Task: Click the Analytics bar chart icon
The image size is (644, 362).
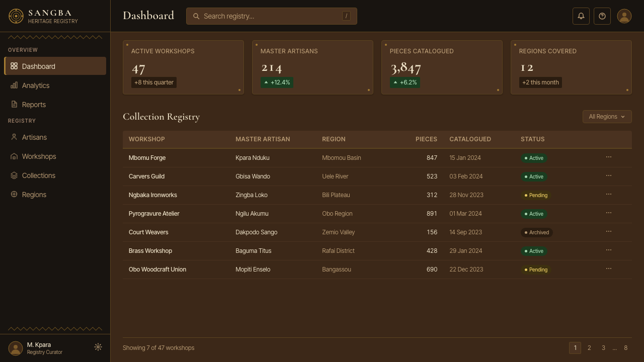Action: pyautogui.click(x=14, y=85)
